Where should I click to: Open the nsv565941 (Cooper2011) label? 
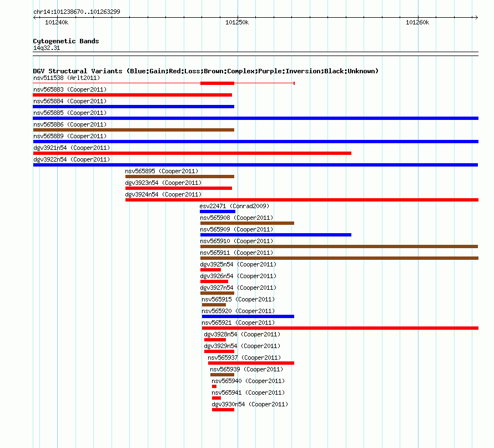[x=248, y=392]
